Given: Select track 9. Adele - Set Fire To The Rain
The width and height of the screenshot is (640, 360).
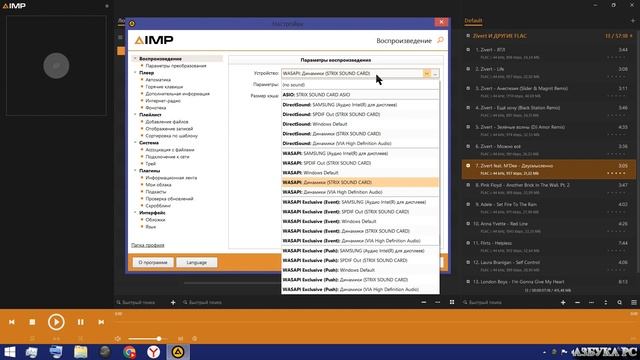Looking at the screenshot, I should tap(549, 207).
